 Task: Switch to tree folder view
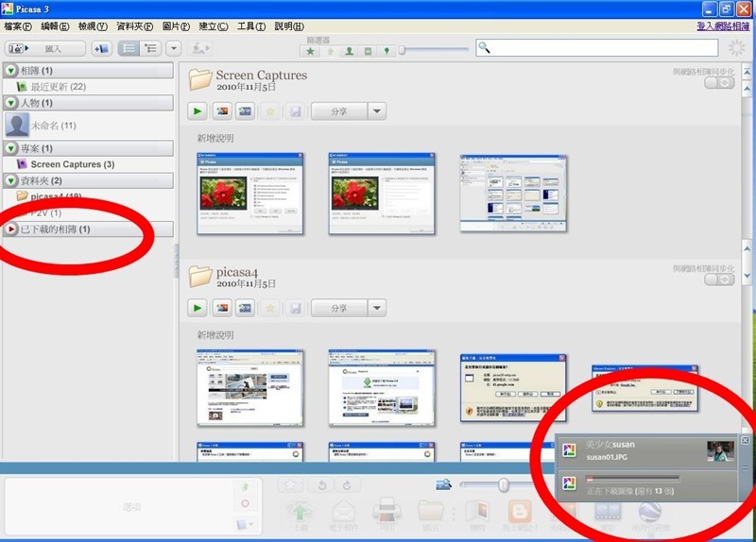pos(150,48)
